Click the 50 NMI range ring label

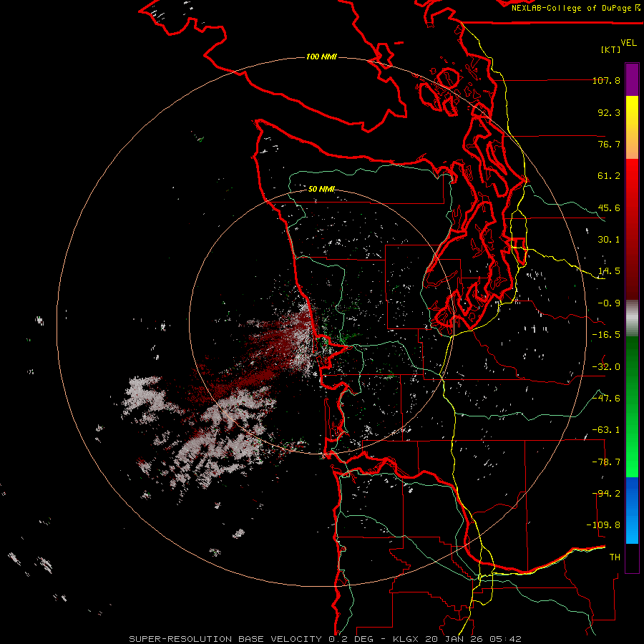tap(321, 189)
